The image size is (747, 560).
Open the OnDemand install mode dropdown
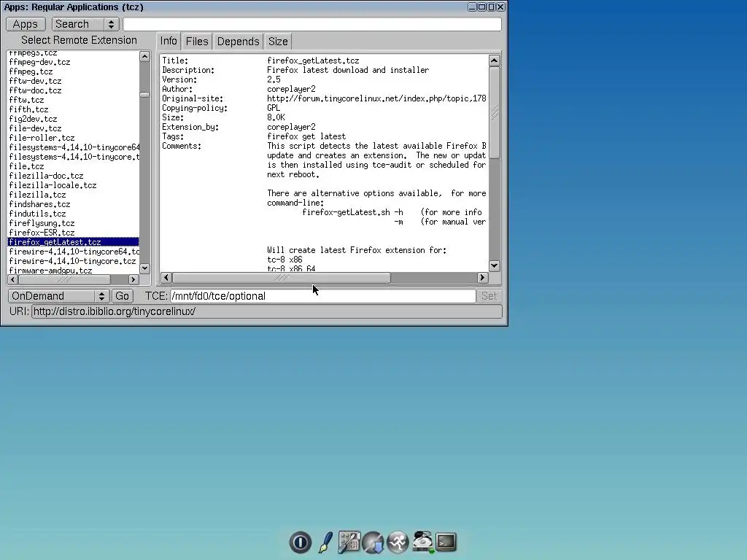pos(58,296)
